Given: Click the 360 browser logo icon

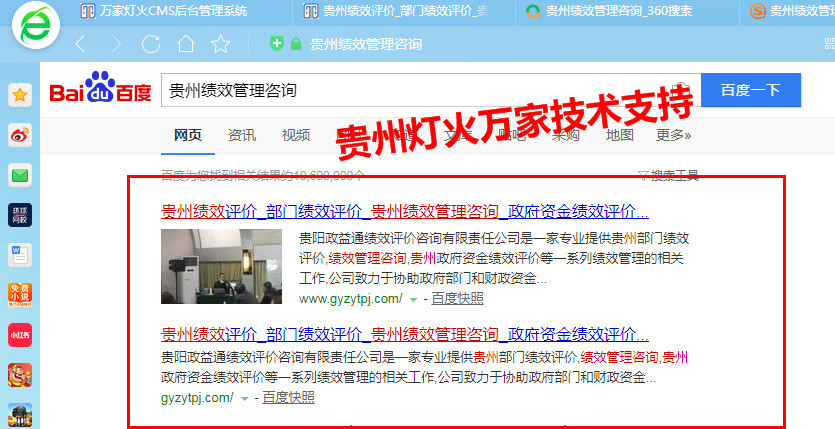Looking at the screenshot, I should 36,26.
